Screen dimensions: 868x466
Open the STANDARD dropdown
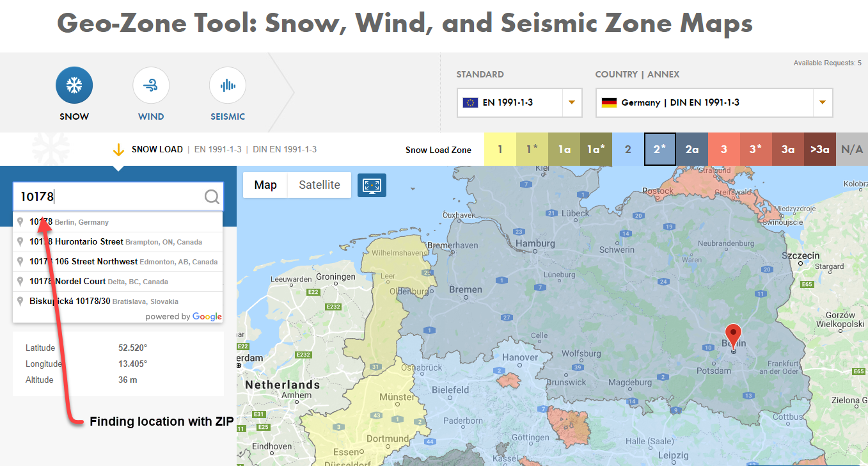[519, 102]
